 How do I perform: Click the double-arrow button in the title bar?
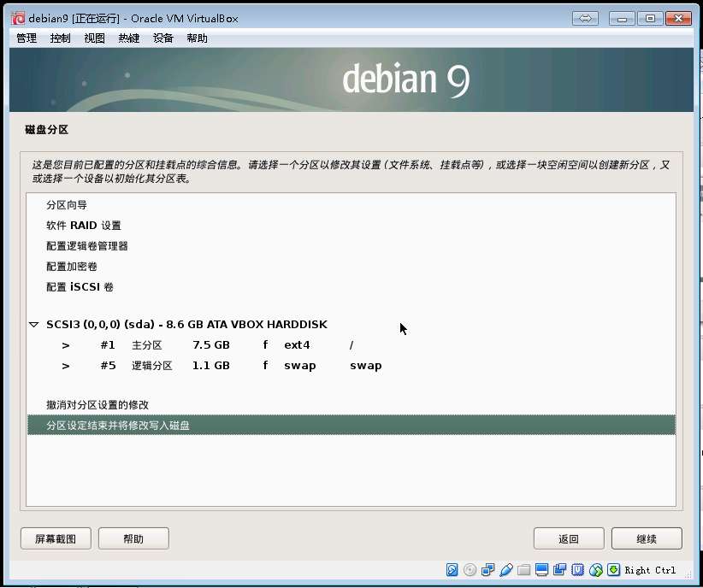point(585,19)
